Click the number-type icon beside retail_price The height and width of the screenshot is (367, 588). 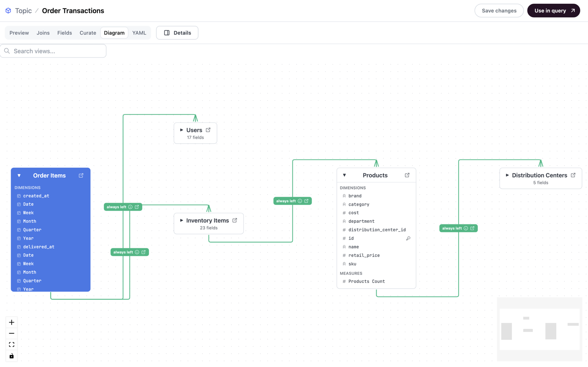[344, 256]
